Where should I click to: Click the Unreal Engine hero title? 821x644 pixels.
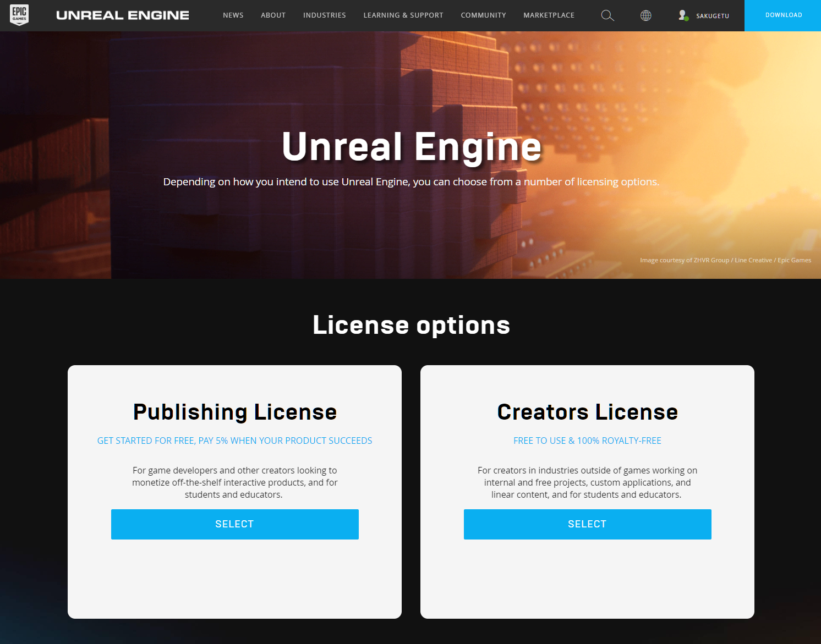[412, 147]
